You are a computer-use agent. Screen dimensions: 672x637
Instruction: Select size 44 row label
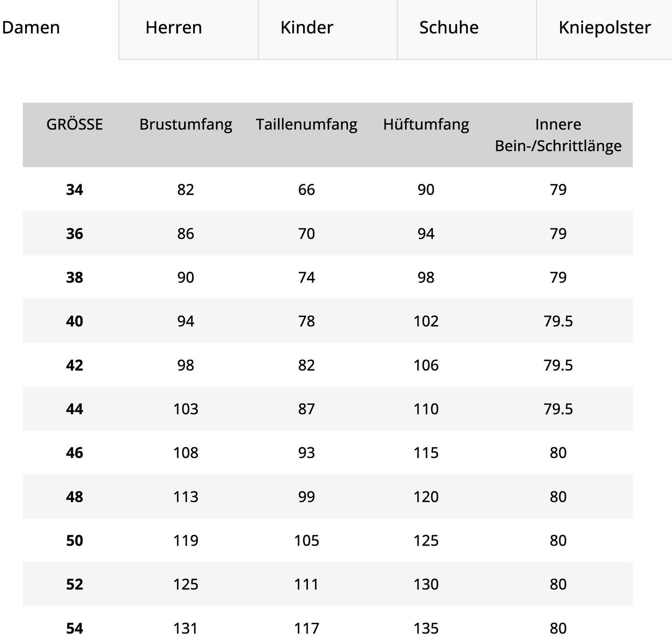(75, 409)
